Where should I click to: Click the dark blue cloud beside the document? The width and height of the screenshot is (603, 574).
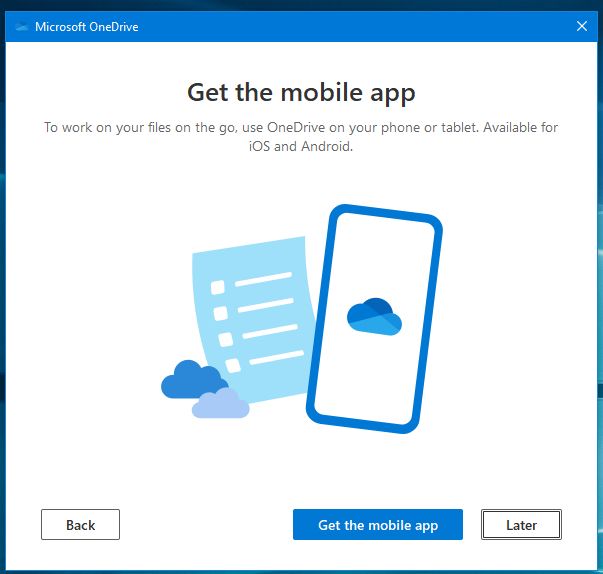click(x=190, y=380)
